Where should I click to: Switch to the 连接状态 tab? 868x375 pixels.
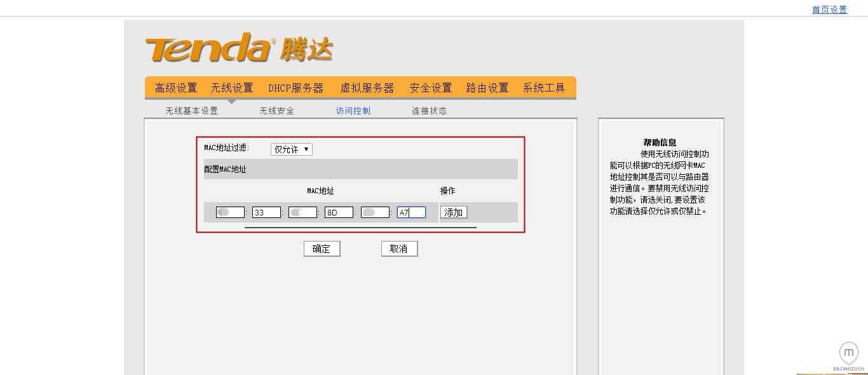(429, 110)
